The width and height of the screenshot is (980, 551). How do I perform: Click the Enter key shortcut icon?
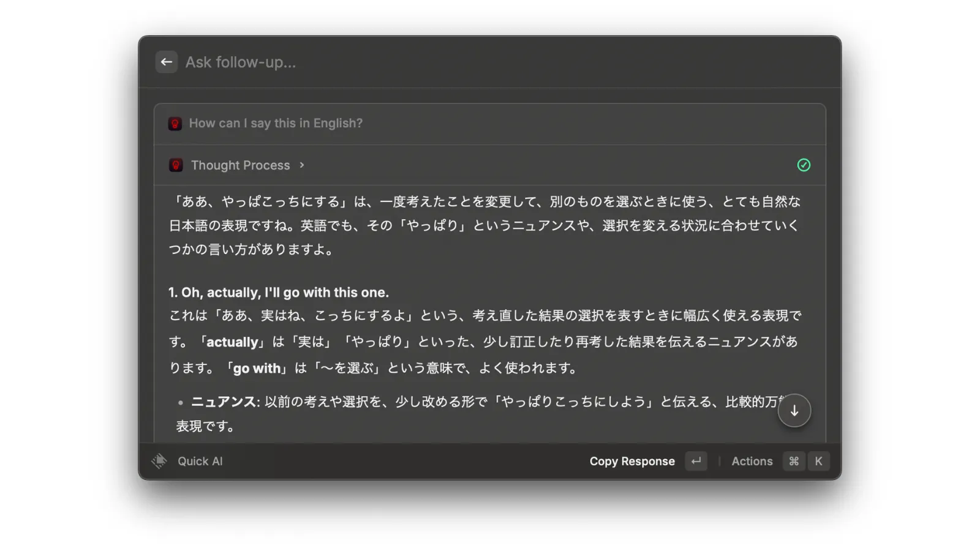(x=696, y=461)
